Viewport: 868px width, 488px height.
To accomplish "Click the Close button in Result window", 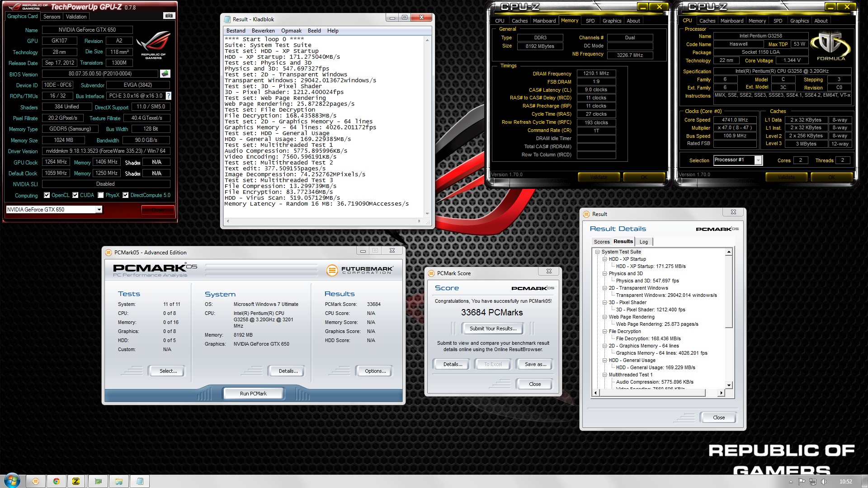I will [x=718, y=418].
